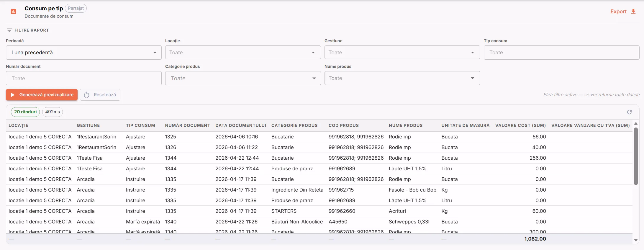Open the Categorie produs dropdown
The width and height of the screenshot is (644, 250).
coord(243,78)
